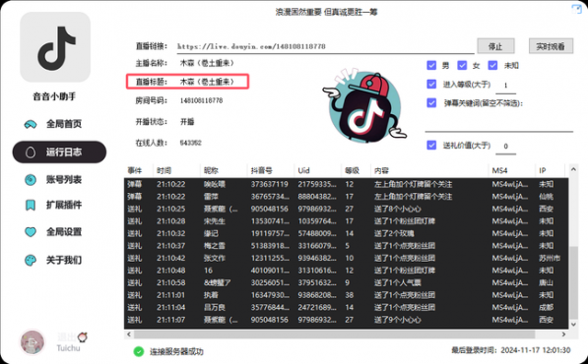Screen dimensions: 588x364
Task: Click the last login time 2024-11-17 text
Action: tap(511, 350)
